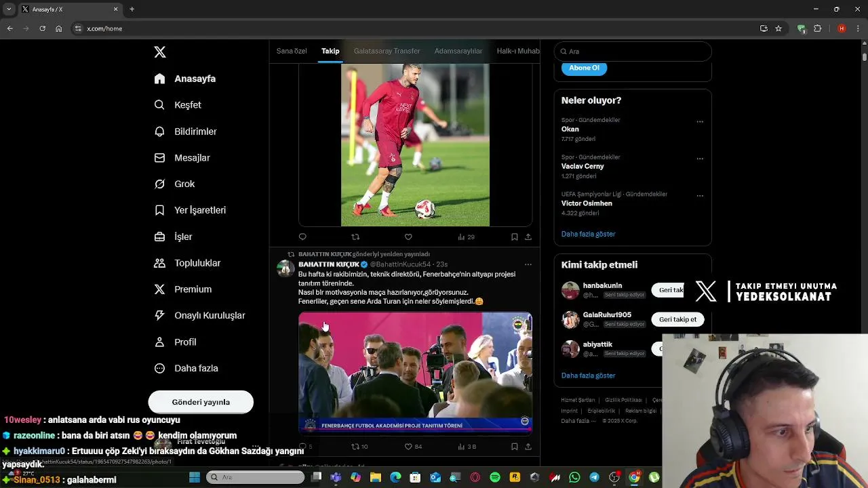Bookmark the training photo post
Screen dimensions: 868x488
tap(514, 237)
